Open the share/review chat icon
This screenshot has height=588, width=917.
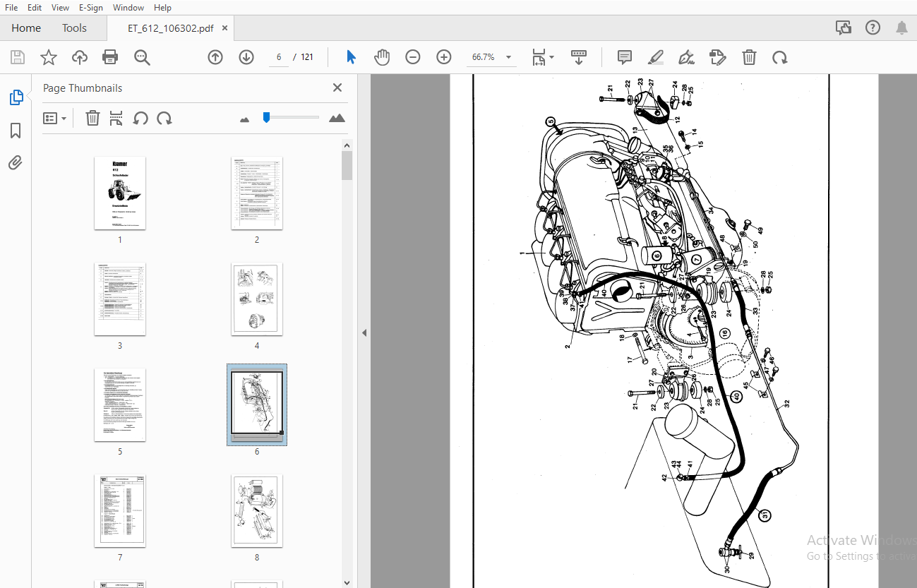point(843,28)
